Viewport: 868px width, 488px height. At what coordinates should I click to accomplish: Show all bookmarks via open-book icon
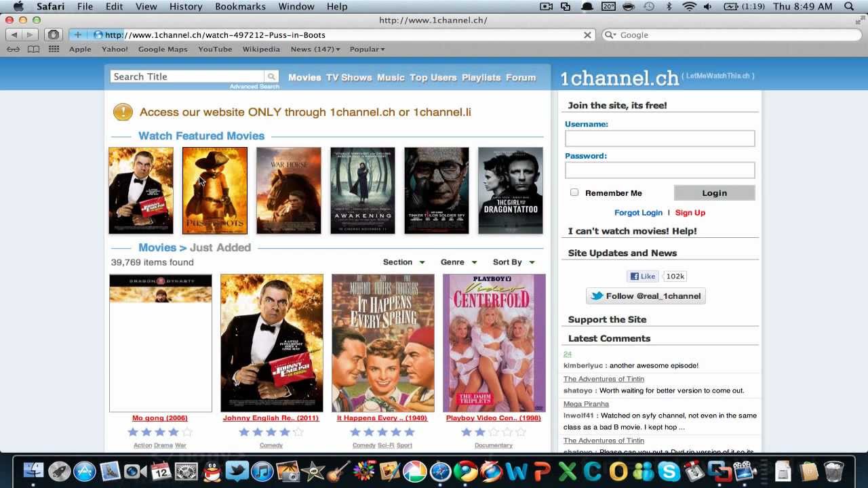coord(33,49)
